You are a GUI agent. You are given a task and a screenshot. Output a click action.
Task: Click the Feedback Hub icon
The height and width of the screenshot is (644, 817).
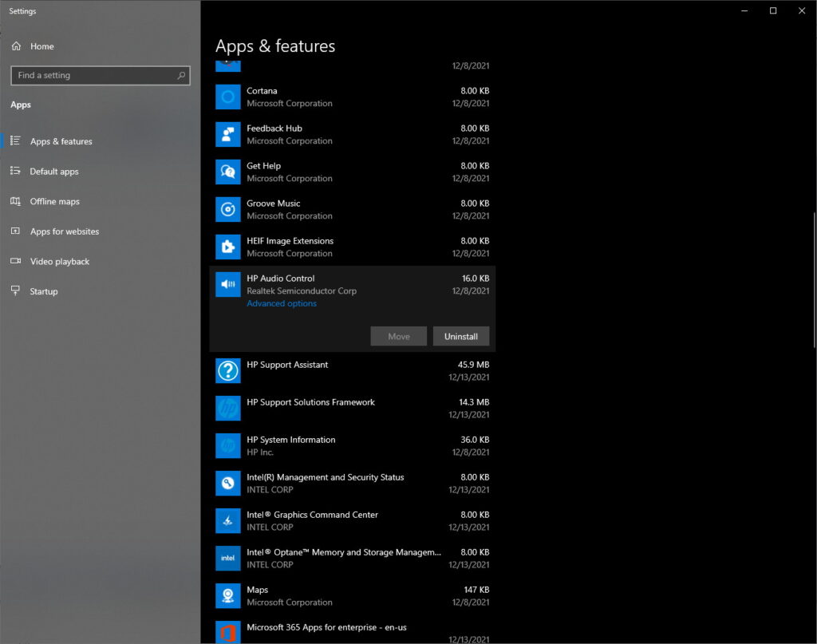tap(228, 134)
